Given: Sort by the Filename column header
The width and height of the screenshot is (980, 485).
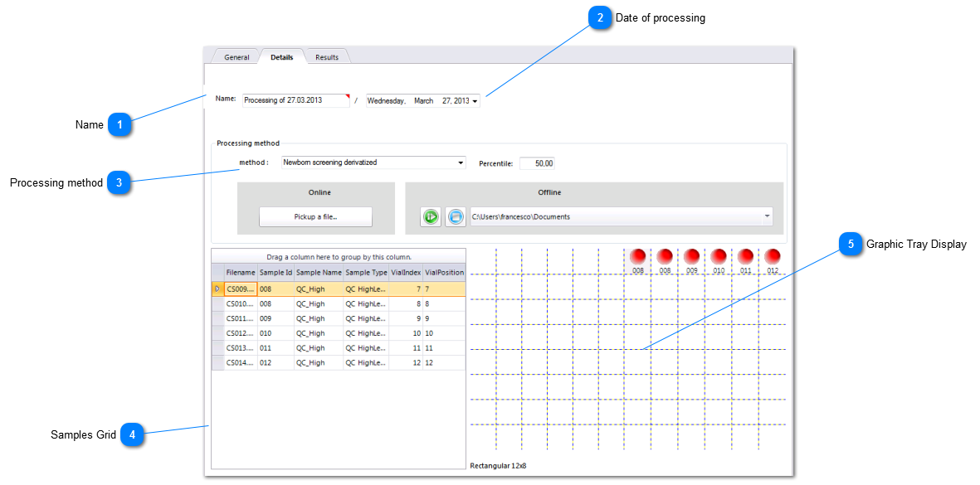Looking at the screenshot, I should (x=241, y=273).
